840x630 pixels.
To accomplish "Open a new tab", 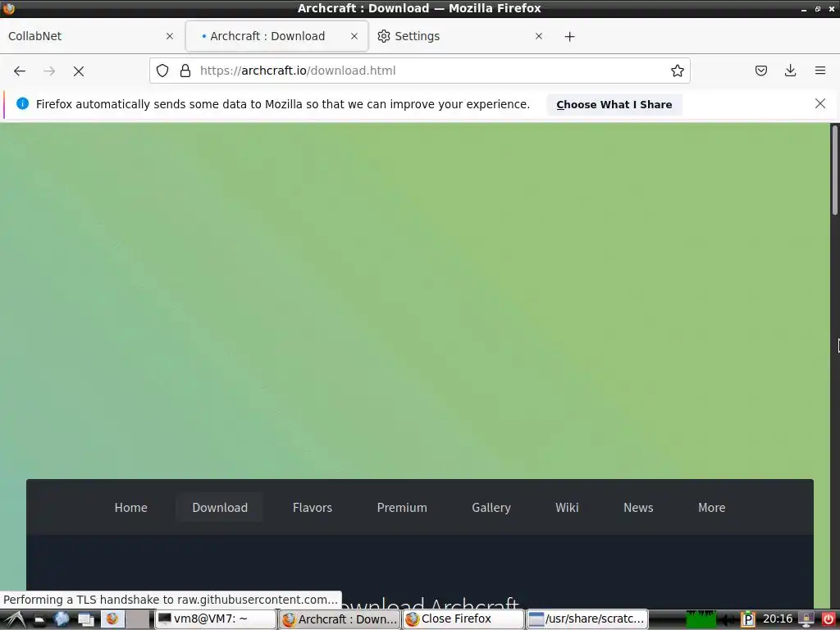I will tap(569, 36).
